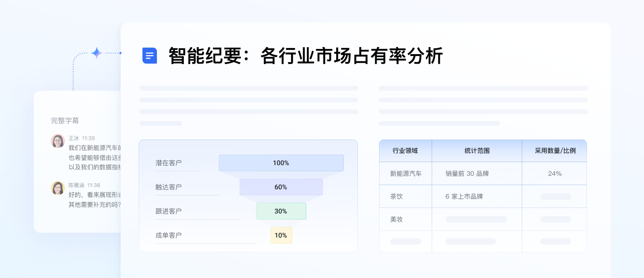The image size is (644, 278).
Task: Select the 完整字幕 panel heading
Action: [65, 121]
